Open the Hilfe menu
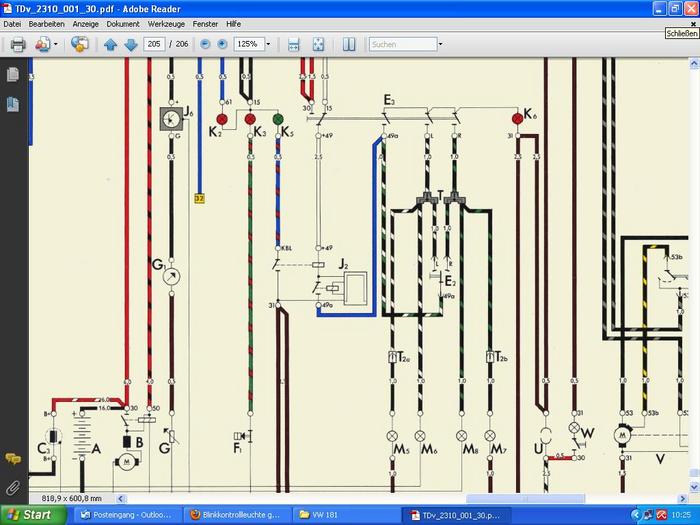 click(x=233, y=24)
